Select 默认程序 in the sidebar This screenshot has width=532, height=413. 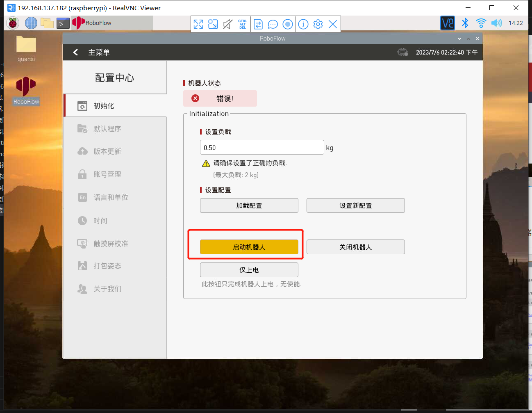pos(107,129)
